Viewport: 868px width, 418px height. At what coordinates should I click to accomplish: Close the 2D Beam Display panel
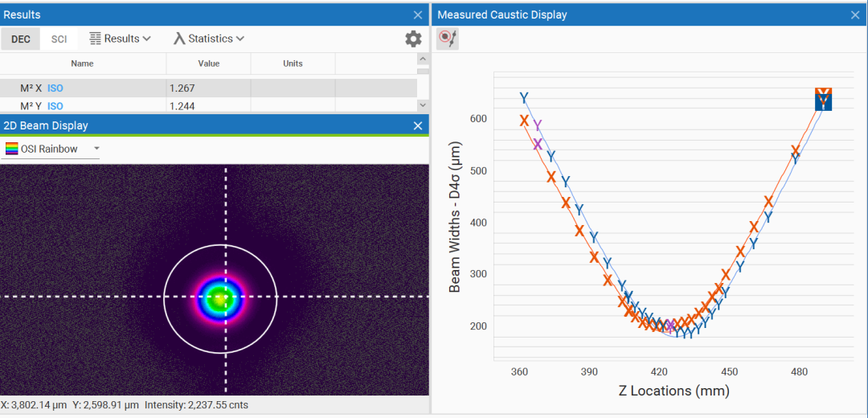click(x=418, y=125)
